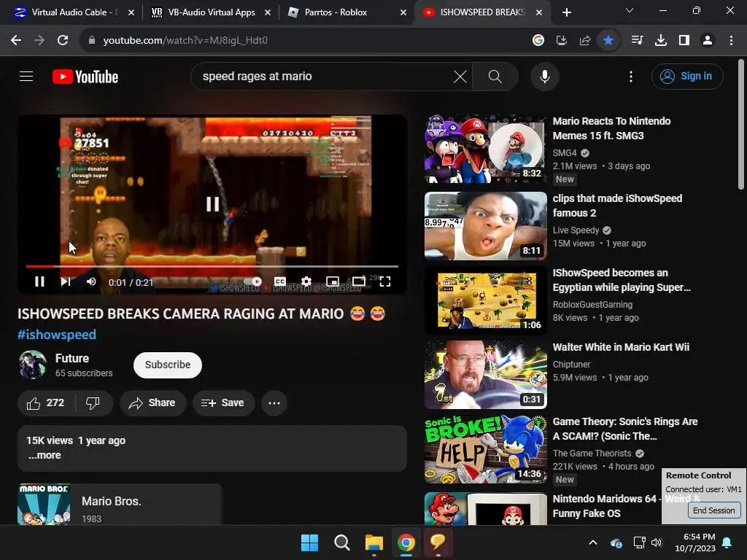This screenshot has width=747, height=560.
Task: Dislike the video with thumbs down
Action: 93,402
